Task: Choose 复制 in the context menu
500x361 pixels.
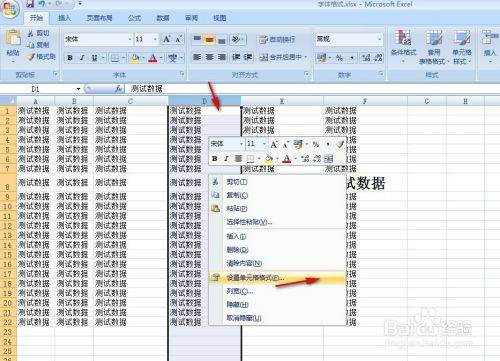Action: click(x=277, y=195)
